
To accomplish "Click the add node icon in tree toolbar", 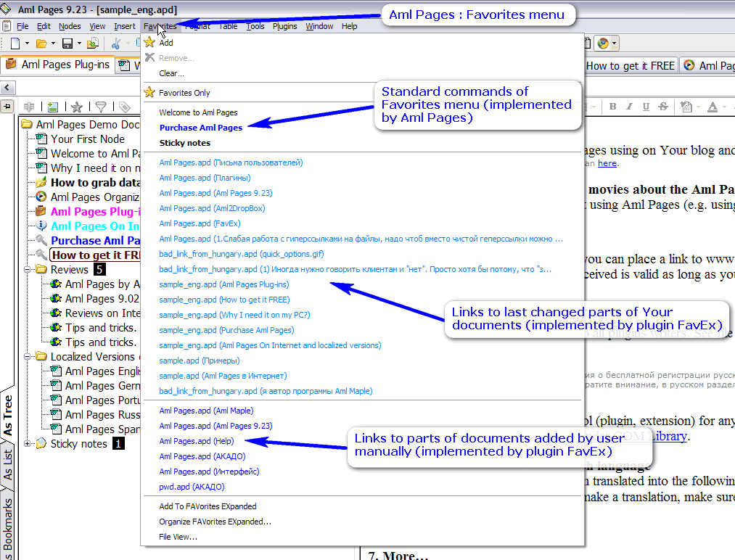I will tap(52, 107).
